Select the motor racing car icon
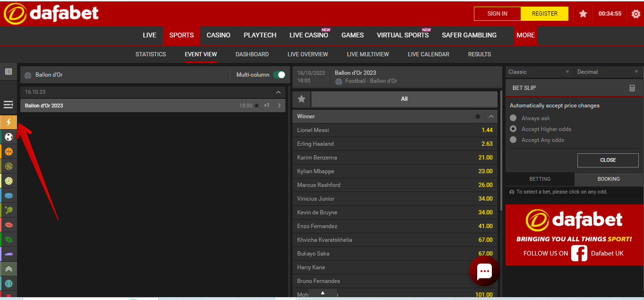644x300 pixels. point(9,254)
